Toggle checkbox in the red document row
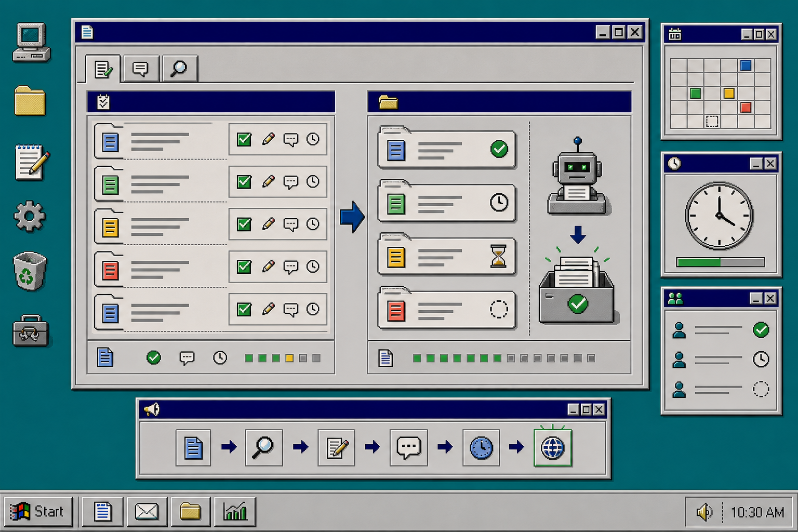The image size is (798, 532). [x=244, y=267]
